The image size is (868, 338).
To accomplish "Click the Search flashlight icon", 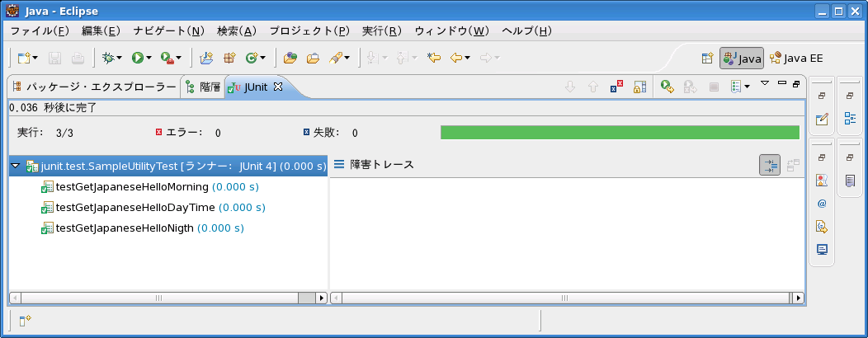I will pos(336,58).
